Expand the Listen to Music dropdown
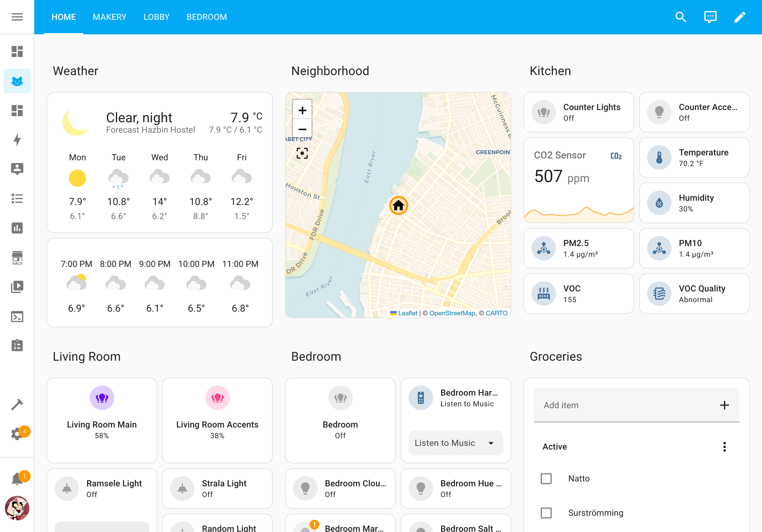Image resolution: width=762 pixels, height=532 pixels. [491, 442]
